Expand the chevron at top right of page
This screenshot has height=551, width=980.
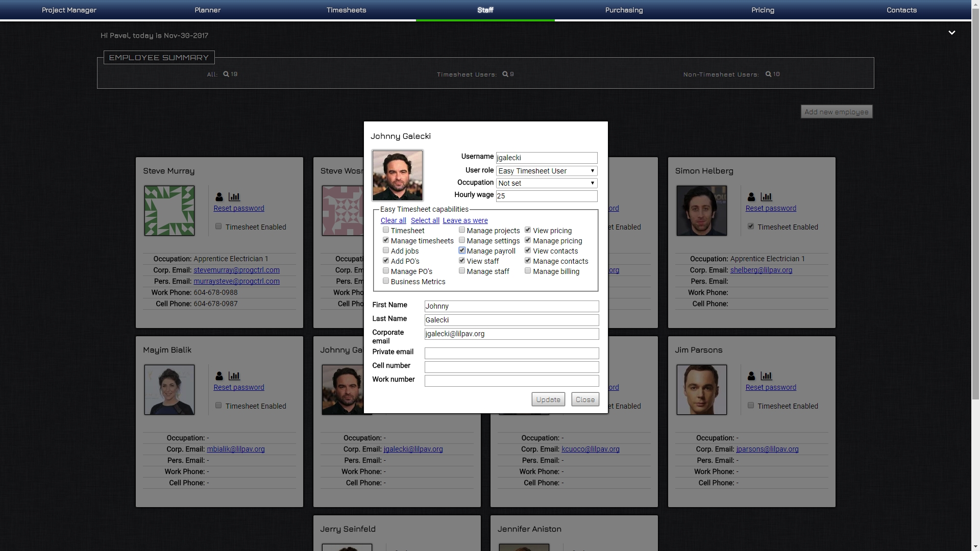952,33
